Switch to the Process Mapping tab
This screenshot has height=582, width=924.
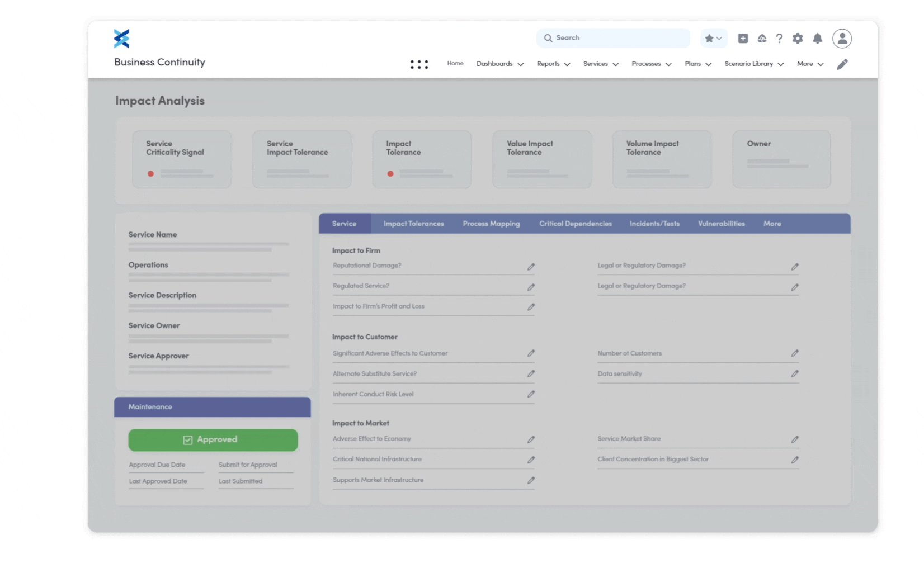(x=491, y=224)
